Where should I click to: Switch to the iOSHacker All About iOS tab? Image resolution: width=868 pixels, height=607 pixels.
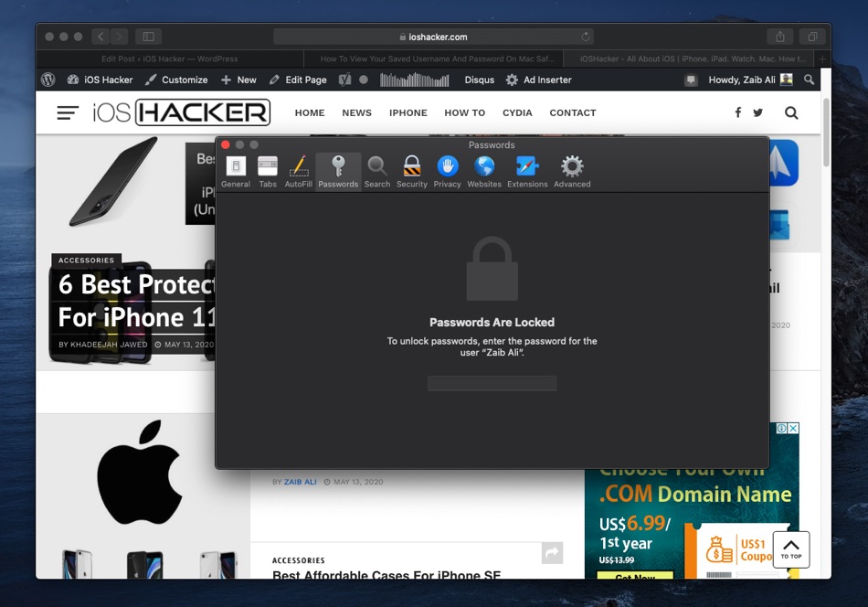(688, 59)
